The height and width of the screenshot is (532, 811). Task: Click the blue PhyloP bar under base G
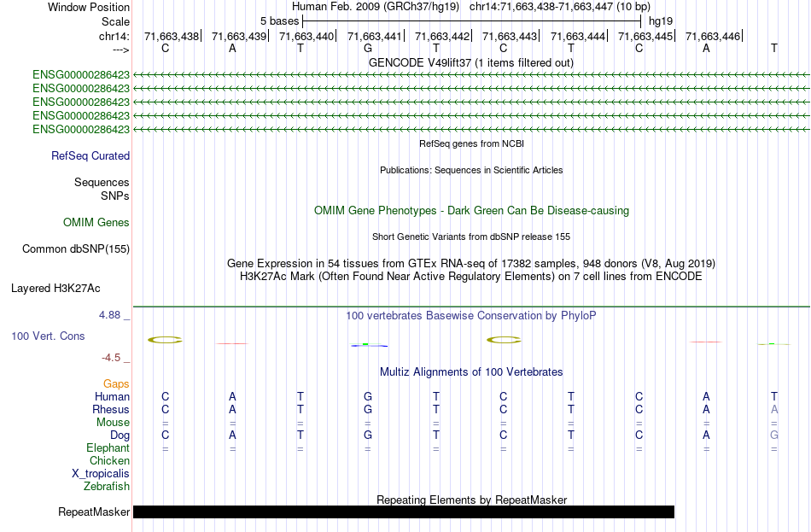tap(369, 345)
